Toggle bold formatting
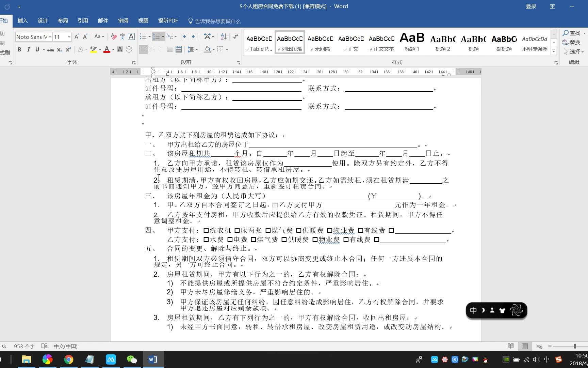The width and height of the screenshot is (588, 368). [x=19, y=49]
